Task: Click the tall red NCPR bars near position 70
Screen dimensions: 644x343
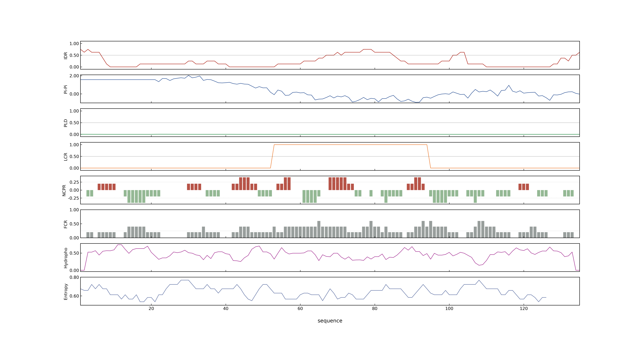Action: (x=337, y=184)
